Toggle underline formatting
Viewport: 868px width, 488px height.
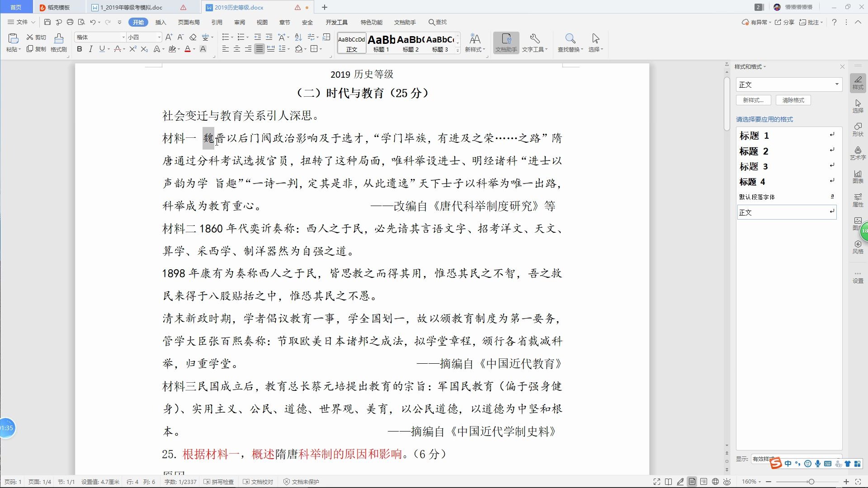(102, 49)
